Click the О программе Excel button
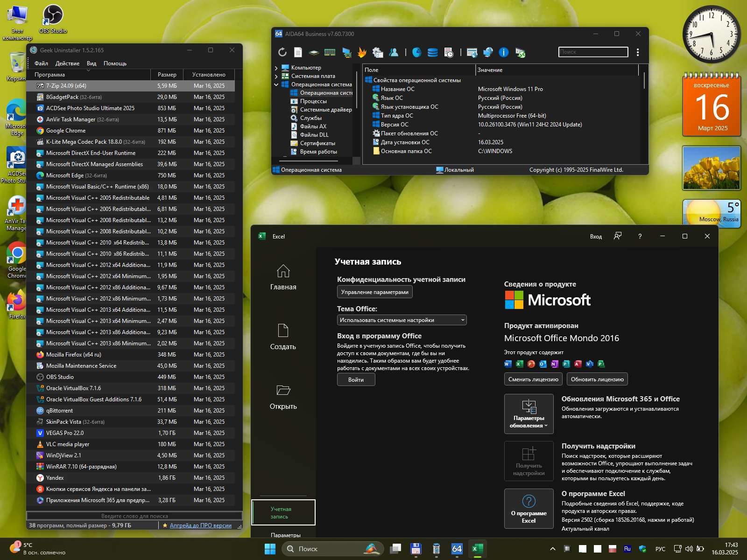 click(529, 509)
